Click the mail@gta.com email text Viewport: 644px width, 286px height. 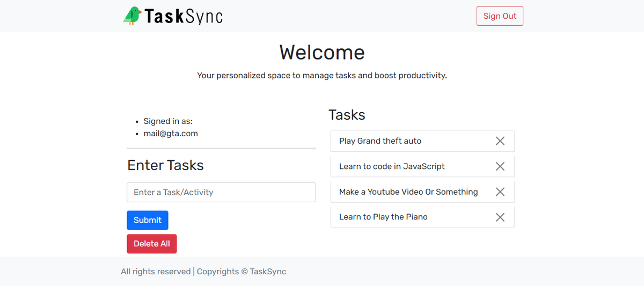coord(171,134)
